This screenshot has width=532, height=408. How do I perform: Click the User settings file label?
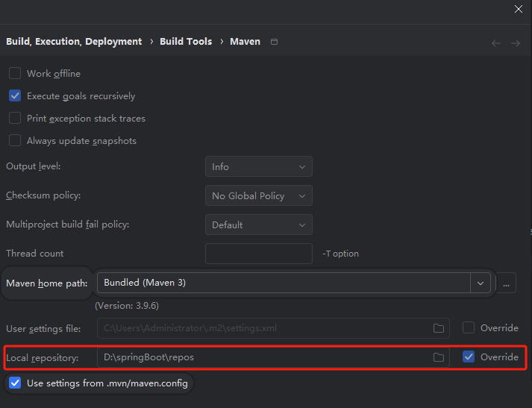(43, 329)
